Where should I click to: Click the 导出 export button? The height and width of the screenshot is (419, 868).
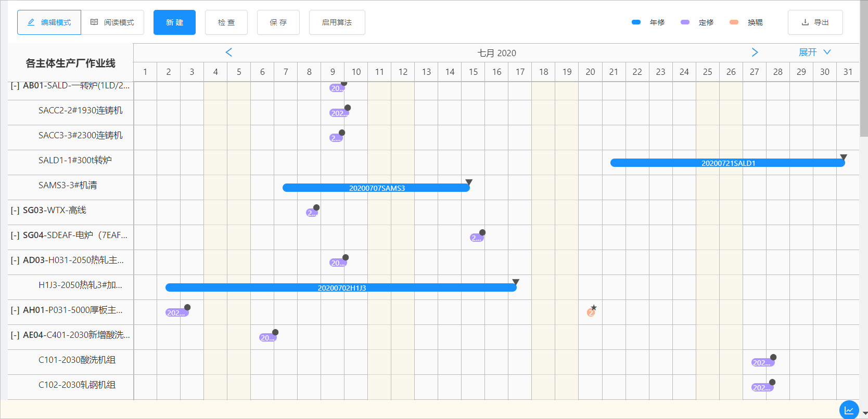(x=815, y=22)
